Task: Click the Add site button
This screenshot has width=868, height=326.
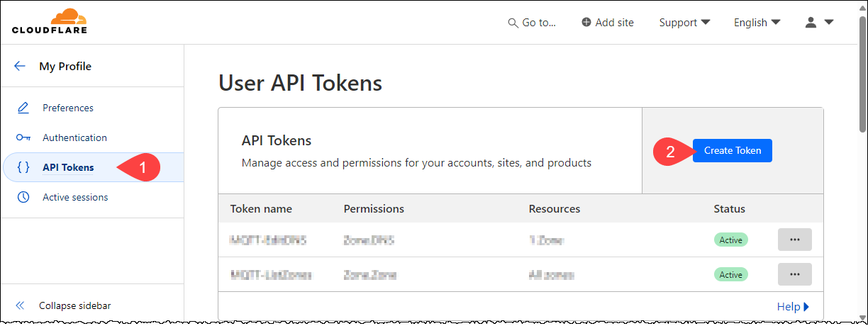Action: click(x=607, y=23)
